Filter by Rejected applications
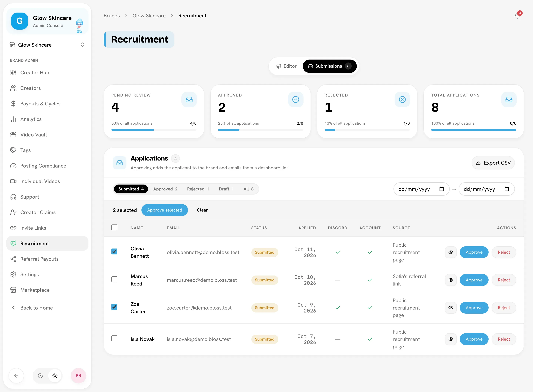533x392 pixels. coord(198,189)
